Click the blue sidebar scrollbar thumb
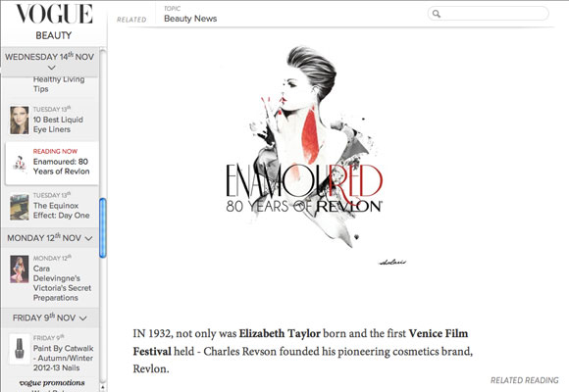 pos(103,227)
